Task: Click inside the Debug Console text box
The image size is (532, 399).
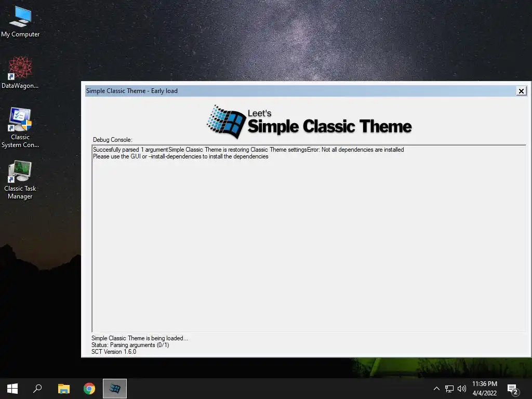Action: pyautogui.click(x=309, y=238)
